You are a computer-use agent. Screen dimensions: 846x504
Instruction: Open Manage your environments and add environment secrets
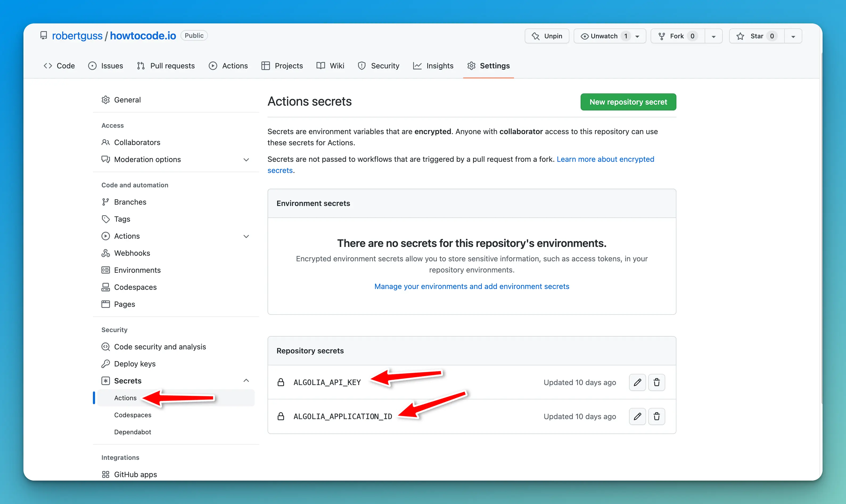tap(472, 286)
